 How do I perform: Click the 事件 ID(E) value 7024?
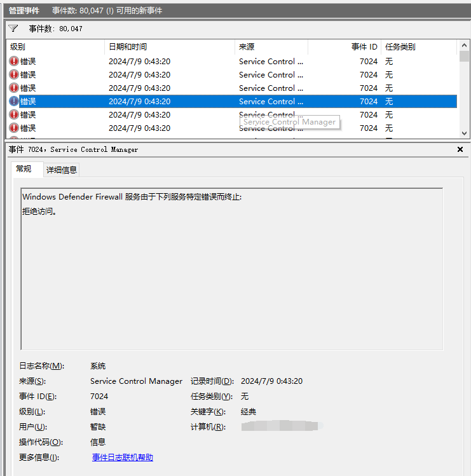pyautogui.click(x=99, y=397)
